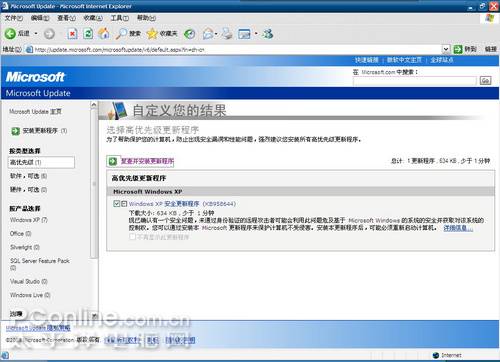Select Windows XP (7) product filter
The width and height of the screenshot is (500, 362).
(x=29, y=220)
